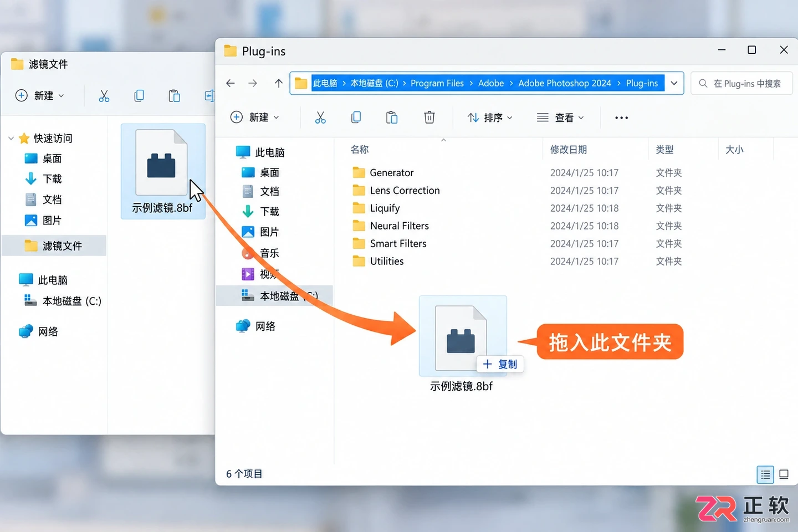Select 网络 in Plug-ins navigation pane
The width and height of the screenshot is (798, 532).
pos(256,326)
